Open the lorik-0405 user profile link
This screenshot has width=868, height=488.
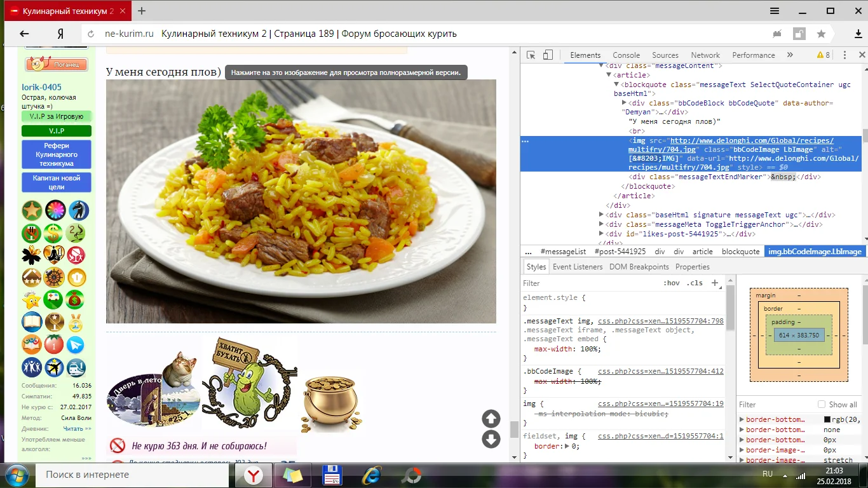click(x=41, y=87)
